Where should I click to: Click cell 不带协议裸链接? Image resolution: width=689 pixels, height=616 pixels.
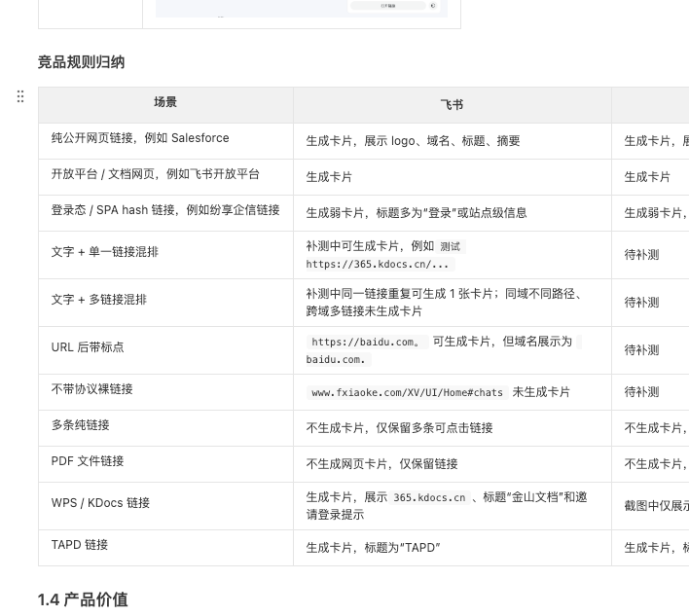click(x=165, y=392)
